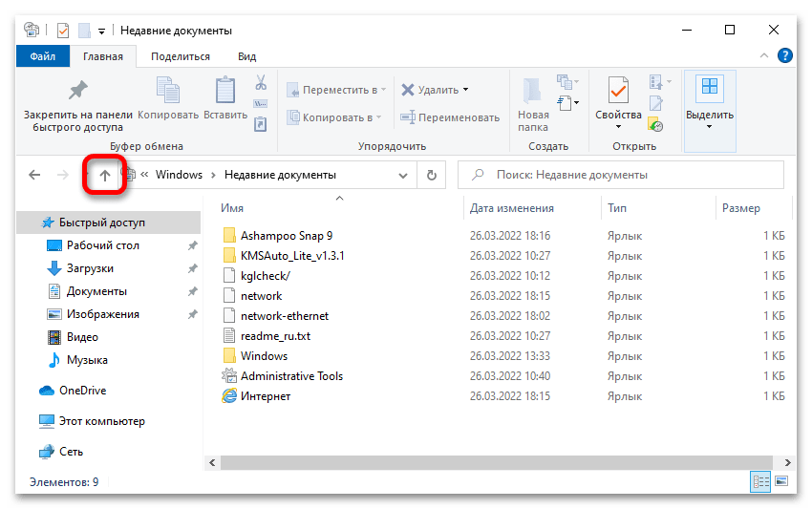This screenshot has height=509, width=812.
Task: Click the Paste clipboard icon
Action: tap(225, 92)
